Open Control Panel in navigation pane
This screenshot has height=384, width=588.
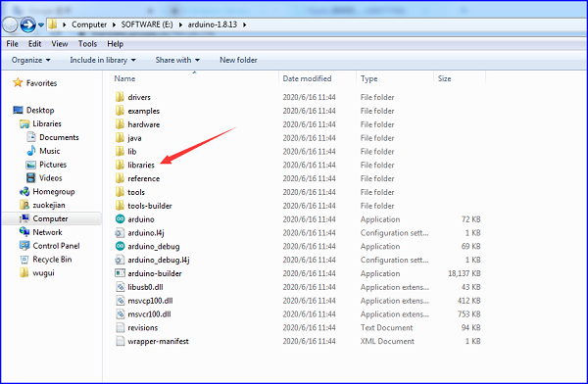[x=56, y=246]
